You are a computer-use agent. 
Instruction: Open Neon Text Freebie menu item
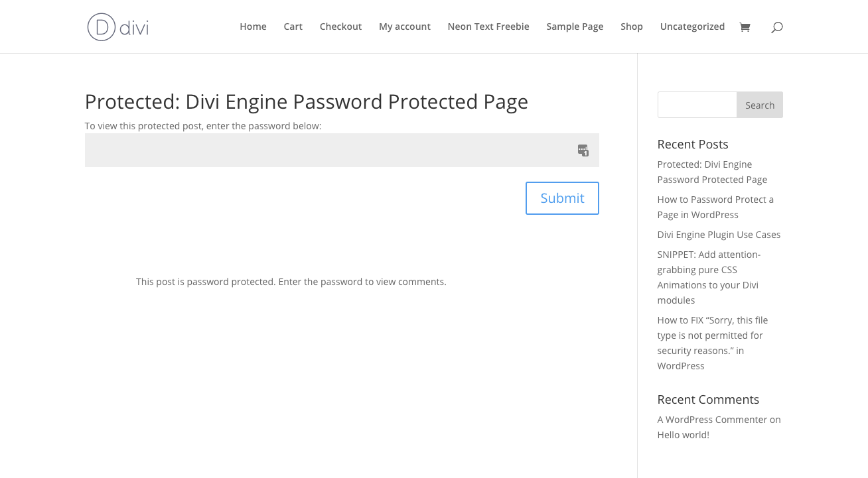point(488,27)
